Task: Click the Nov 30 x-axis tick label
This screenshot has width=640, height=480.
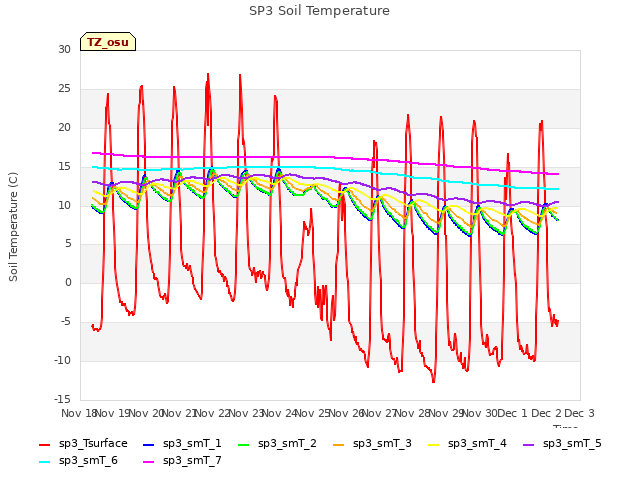Action: [480, 413]
